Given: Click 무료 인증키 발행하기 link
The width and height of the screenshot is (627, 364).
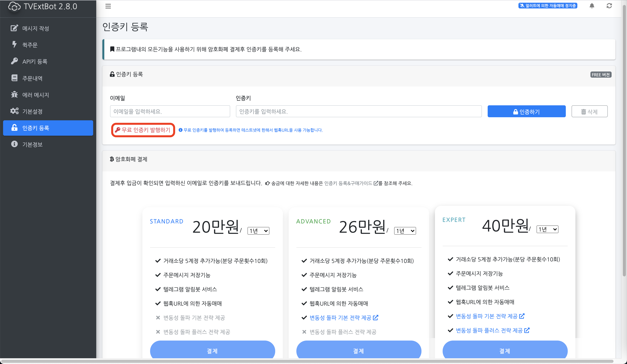Looking at the screenshot, I should 143,130.
